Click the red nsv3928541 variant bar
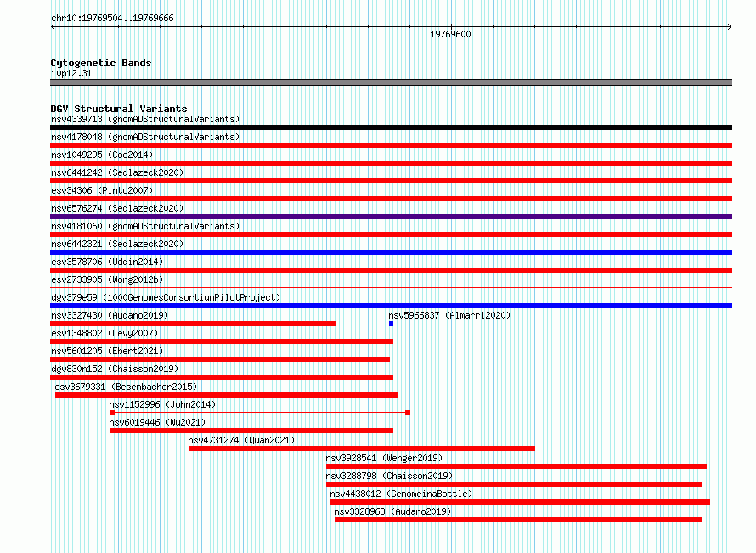This screenshot has width=756, height=553. pos(516,466)
